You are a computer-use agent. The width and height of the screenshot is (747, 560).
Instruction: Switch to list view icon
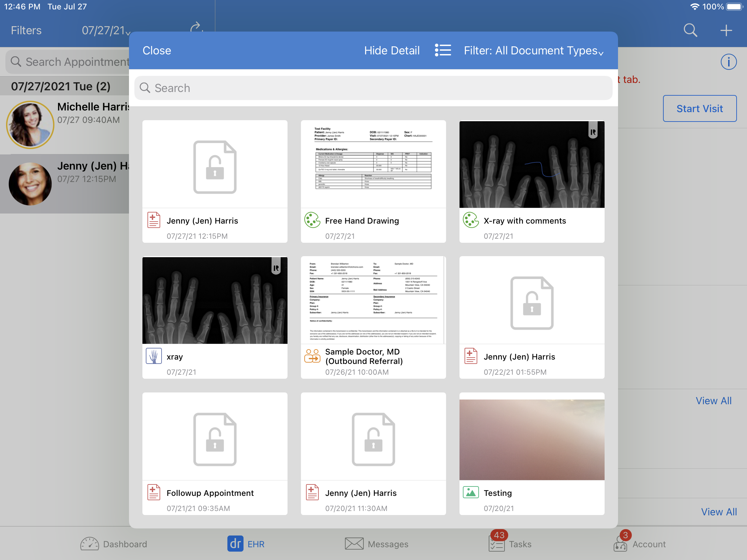coord(443,50)
